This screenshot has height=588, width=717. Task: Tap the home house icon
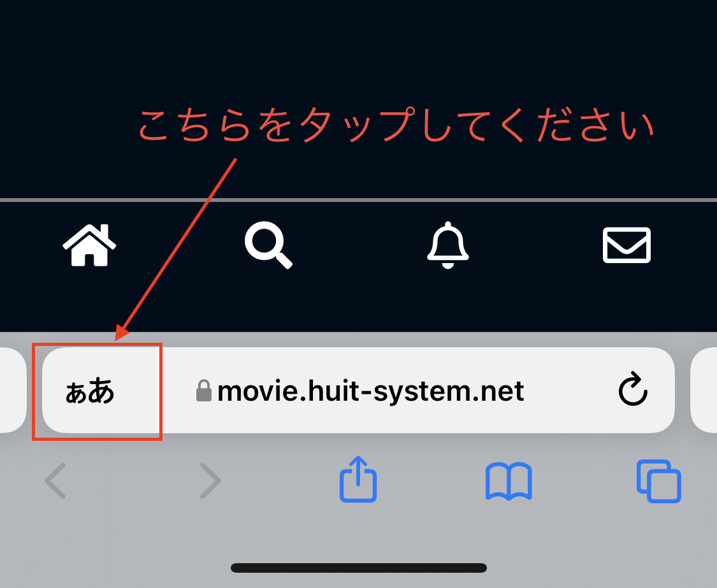pyautogui.click(x=90, y=245)
